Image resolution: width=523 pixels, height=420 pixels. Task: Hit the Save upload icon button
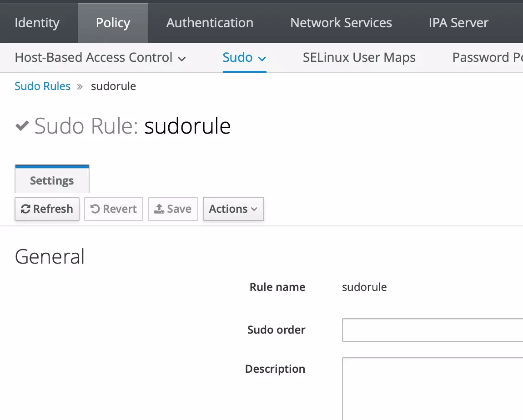click(x=173, y=209)
